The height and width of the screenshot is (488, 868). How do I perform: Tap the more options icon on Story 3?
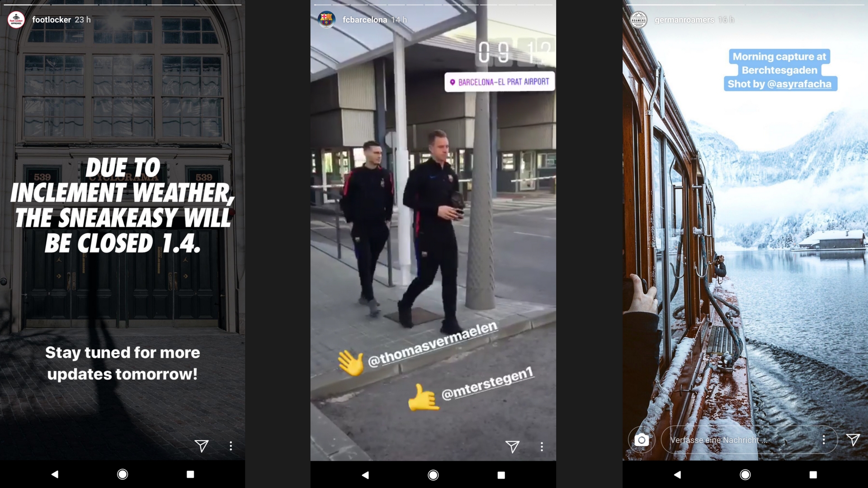(x=824, y=440)
